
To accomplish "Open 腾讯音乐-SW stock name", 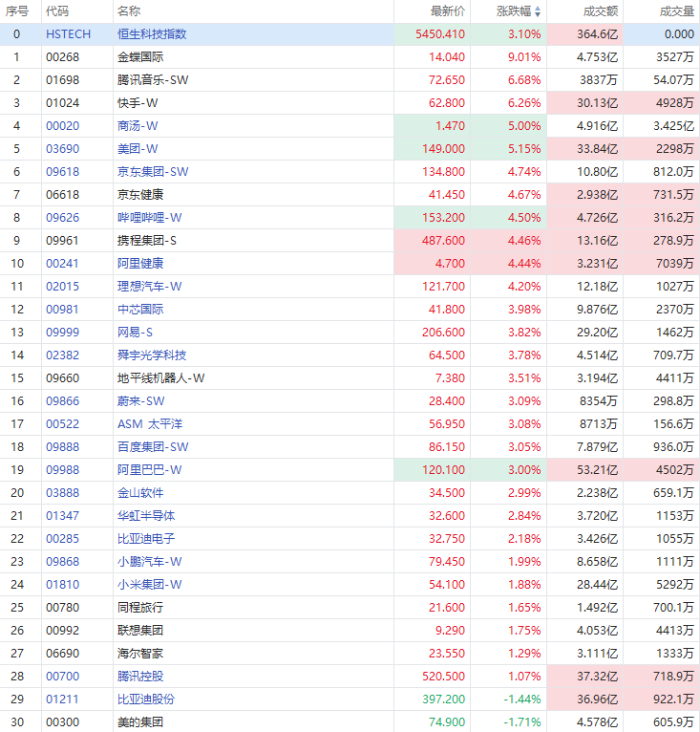I will [x=152, y=80].
